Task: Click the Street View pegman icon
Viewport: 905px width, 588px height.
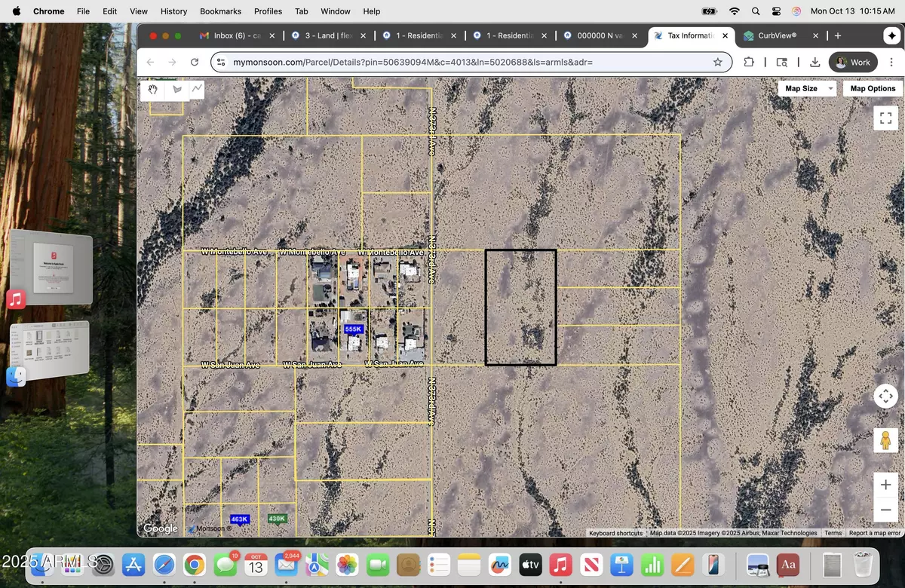Action: coord(885,440)
